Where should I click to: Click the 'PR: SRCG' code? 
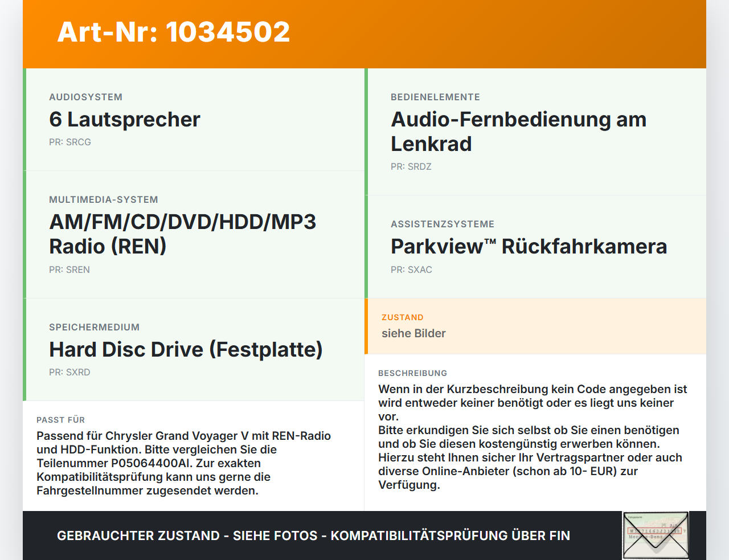pyautogui.click(x=70, y=142)
